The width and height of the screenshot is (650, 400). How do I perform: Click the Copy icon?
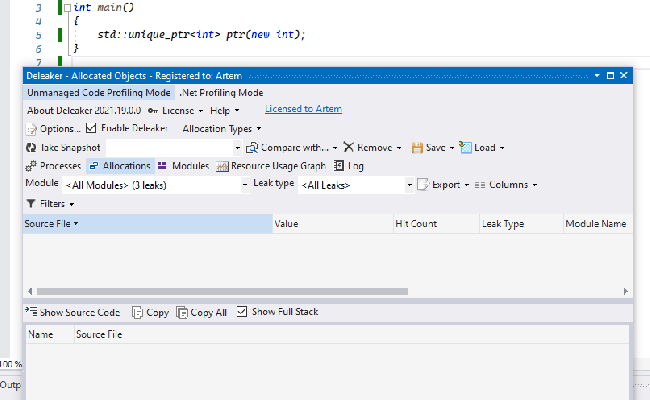click(x=137, y=312)
